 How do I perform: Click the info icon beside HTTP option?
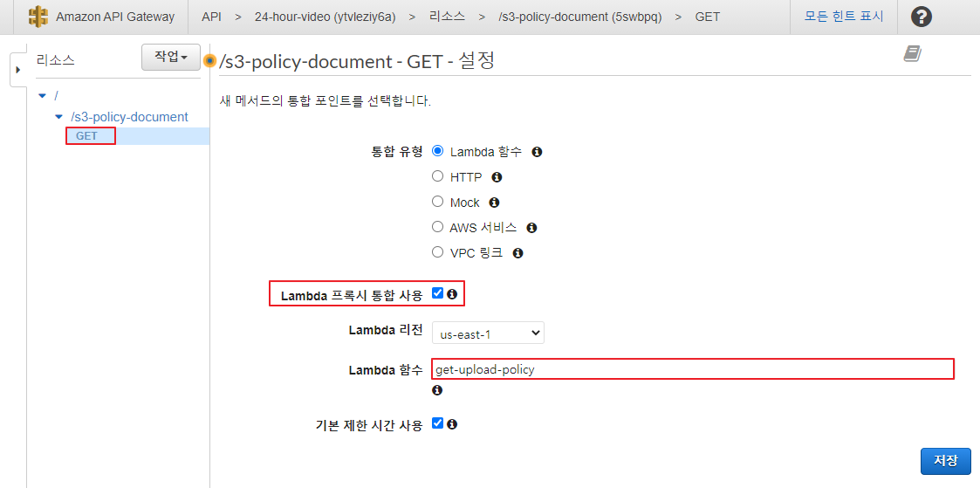(497, 177)
